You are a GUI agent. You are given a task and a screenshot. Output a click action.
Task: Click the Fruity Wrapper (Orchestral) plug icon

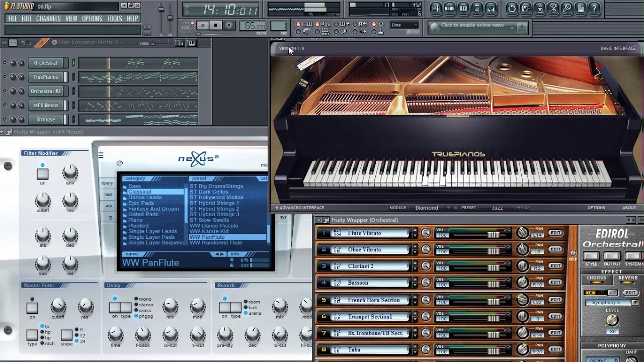click(x=326, y=220)
